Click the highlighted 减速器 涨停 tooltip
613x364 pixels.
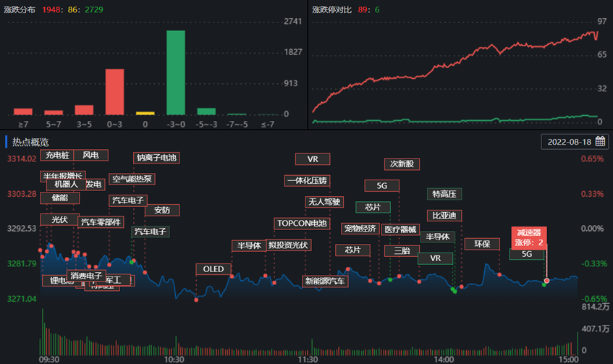[x=529, y=237]
